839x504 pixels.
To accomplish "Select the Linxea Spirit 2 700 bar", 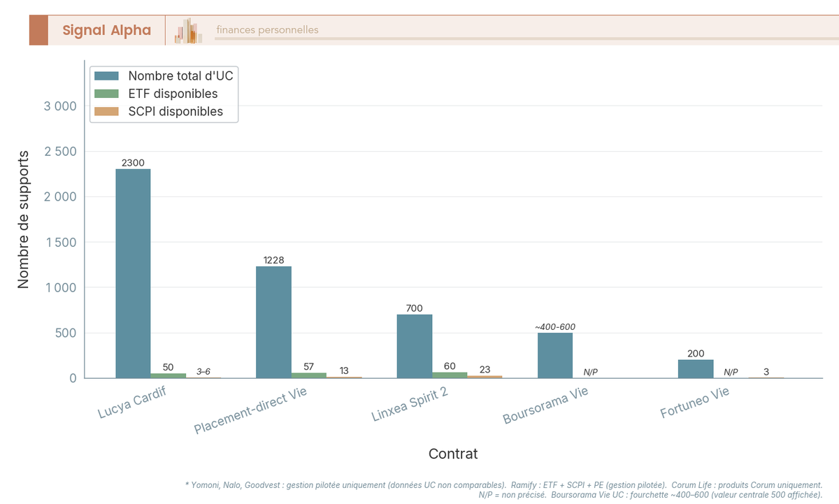I will [x=414, y=346].
